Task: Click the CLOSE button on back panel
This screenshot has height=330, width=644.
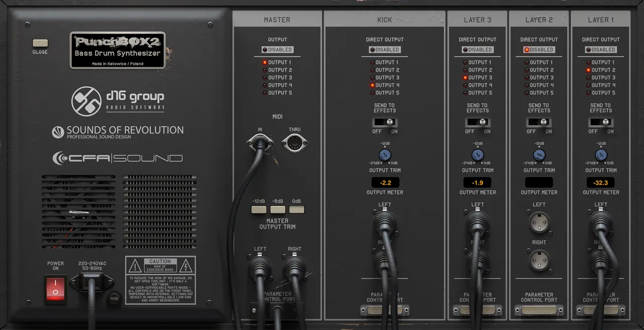Action: (40, 43)
